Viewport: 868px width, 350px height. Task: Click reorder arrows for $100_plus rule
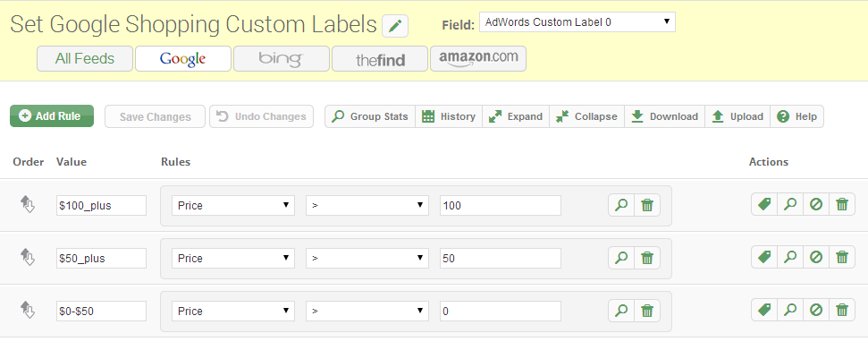27,204
